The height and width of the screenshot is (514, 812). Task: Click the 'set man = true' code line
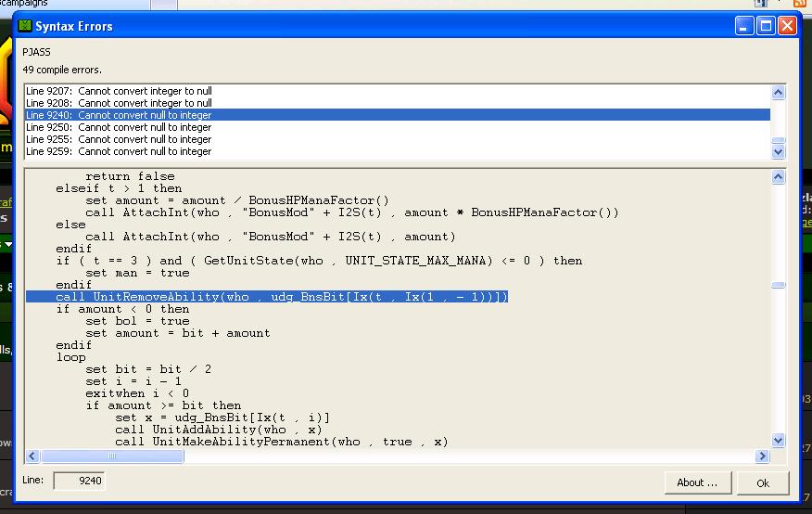tap(137, 273)
